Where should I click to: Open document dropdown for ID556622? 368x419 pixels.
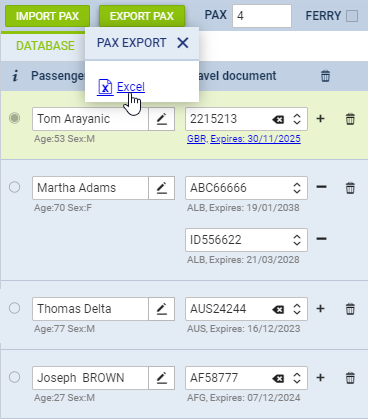297,240
